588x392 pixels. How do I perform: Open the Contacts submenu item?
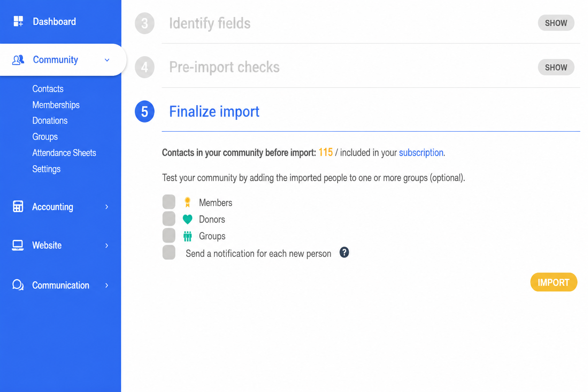[x=48, y=89]
